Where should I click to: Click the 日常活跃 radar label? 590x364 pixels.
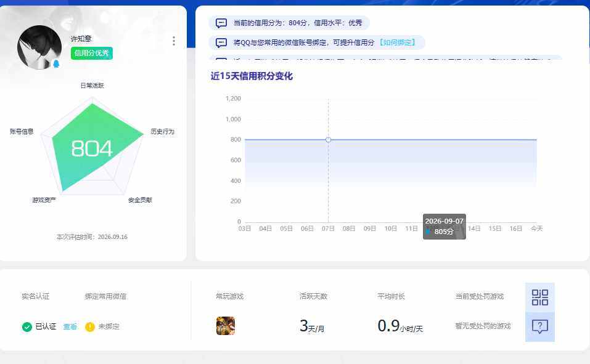point(92,86)
